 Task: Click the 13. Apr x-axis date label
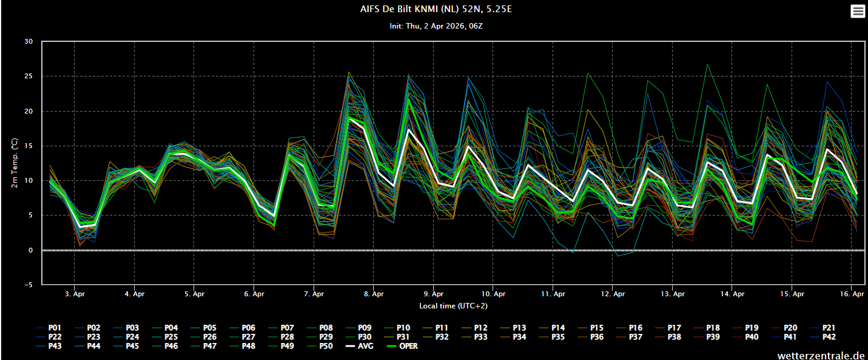click(x=673, y=294)
